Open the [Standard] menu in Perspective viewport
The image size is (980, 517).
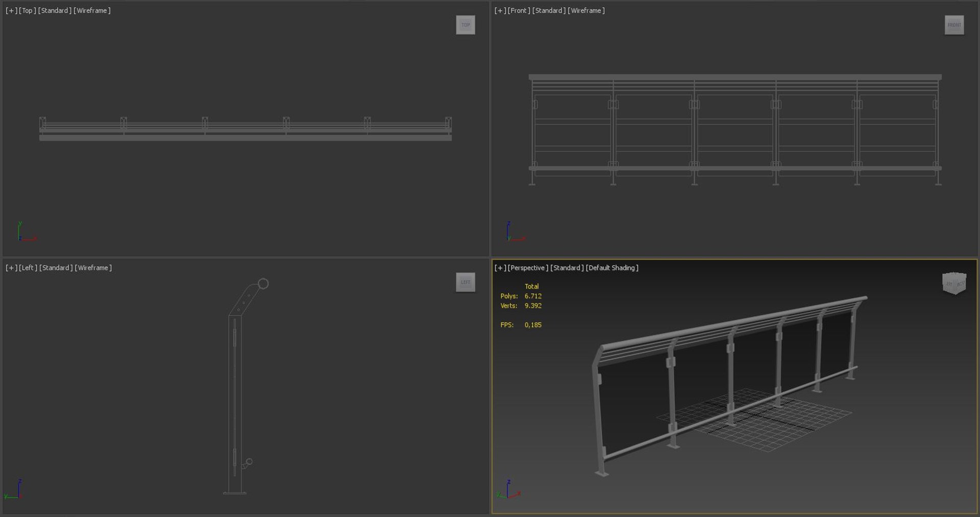[x=567, y=268]
